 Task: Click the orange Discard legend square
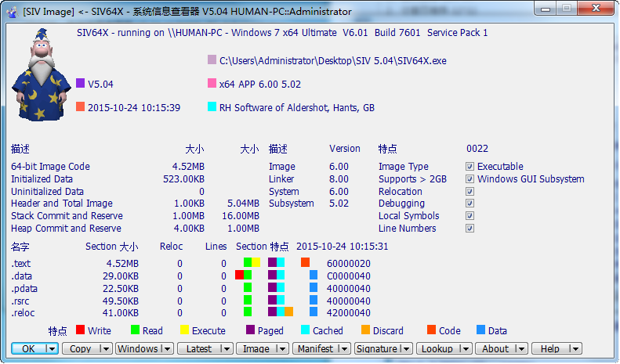(x=364, y=330)
